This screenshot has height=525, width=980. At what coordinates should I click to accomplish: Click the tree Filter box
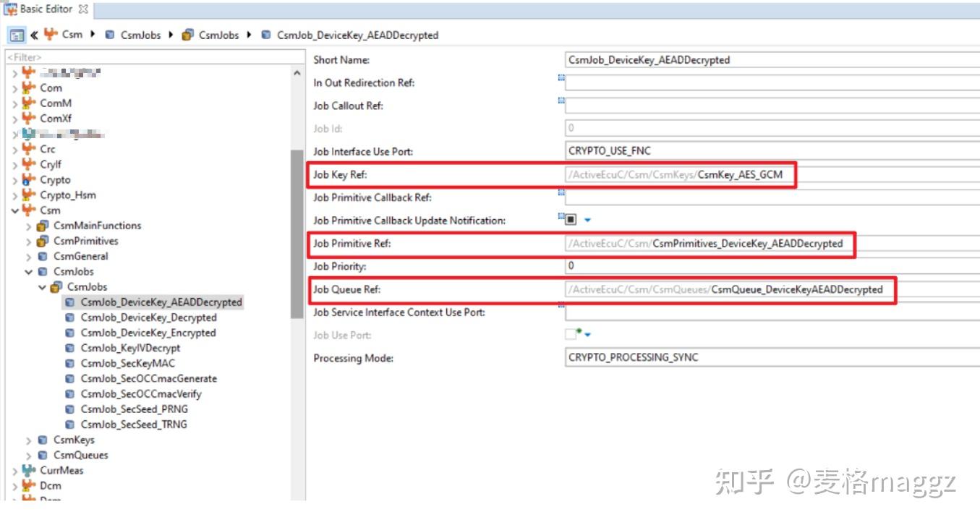point(155,57)
